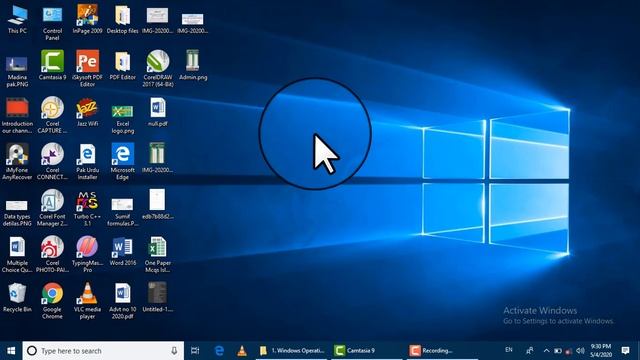Select the Jazz Wifi shortcut
640x360 pixels.
point(87,112)
